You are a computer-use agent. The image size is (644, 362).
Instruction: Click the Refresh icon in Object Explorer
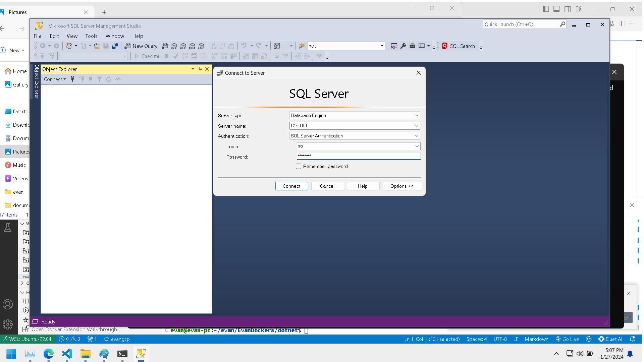[x=109, y=79]
